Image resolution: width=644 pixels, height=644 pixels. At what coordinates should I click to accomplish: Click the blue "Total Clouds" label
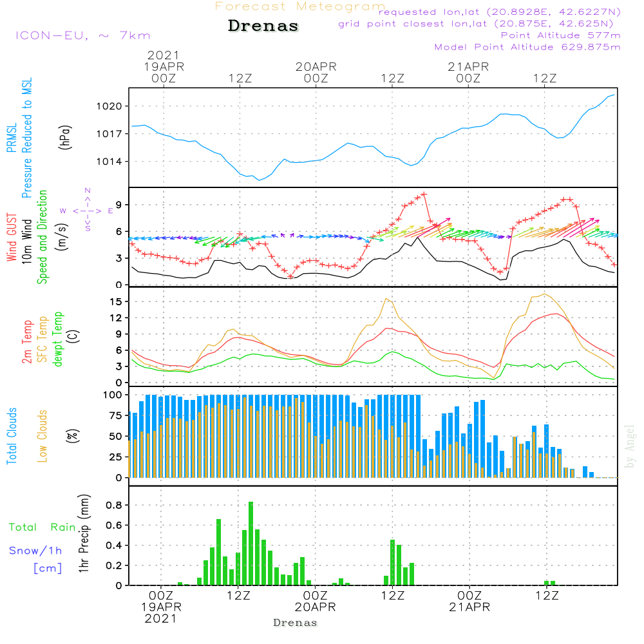(x=12, y=436)
